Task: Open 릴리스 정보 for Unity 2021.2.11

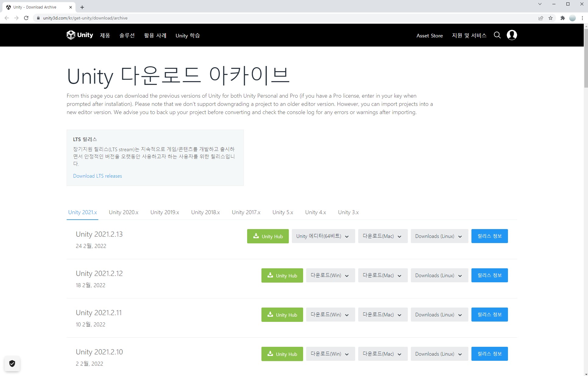Action: tap(489, 315)
